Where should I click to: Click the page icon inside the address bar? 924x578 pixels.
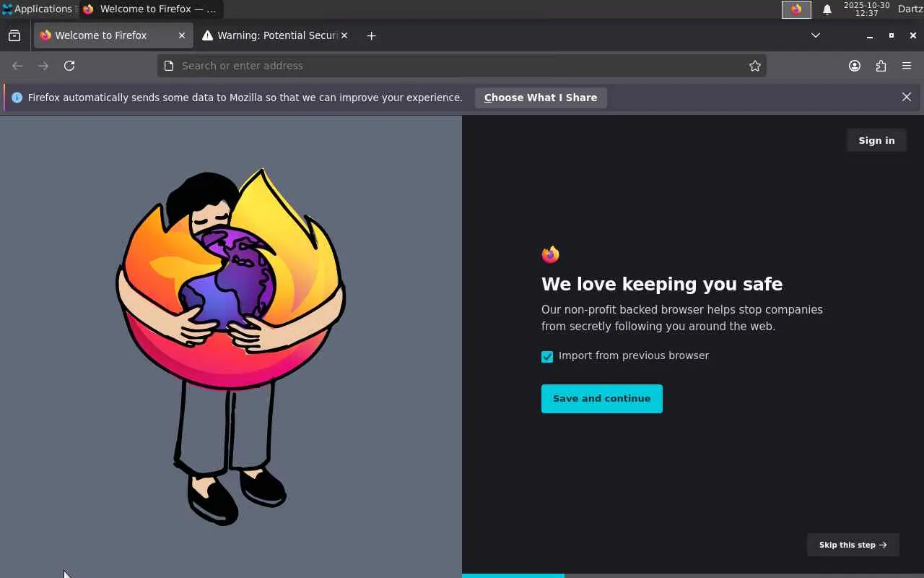169,66
